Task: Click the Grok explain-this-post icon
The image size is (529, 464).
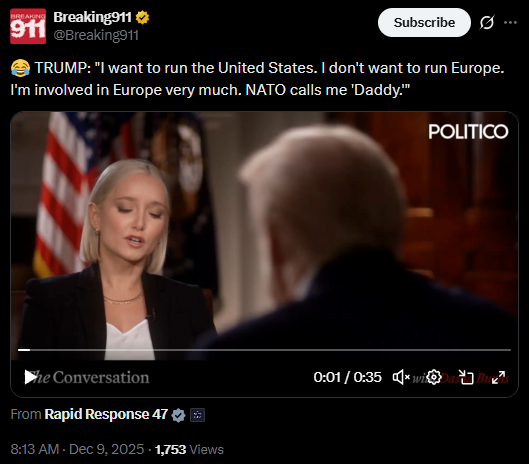Action: coord(487,23)
